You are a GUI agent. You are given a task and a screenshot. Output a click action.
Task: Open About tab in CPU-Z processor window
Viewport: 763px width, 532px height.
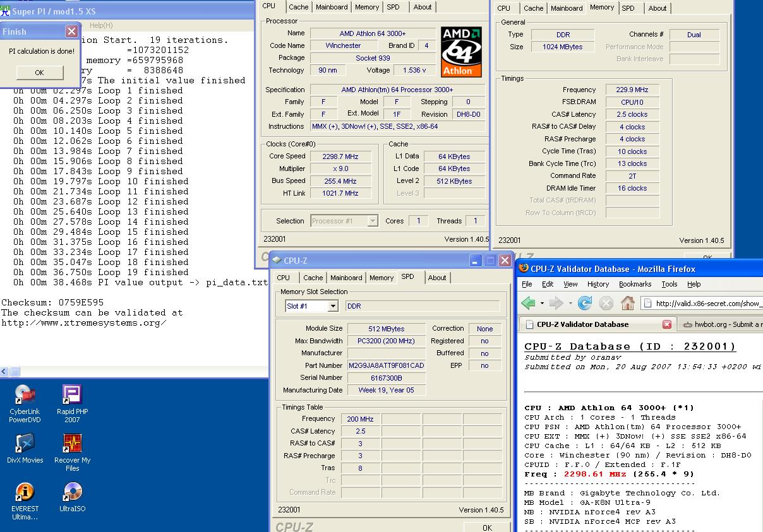coord(423,7)
